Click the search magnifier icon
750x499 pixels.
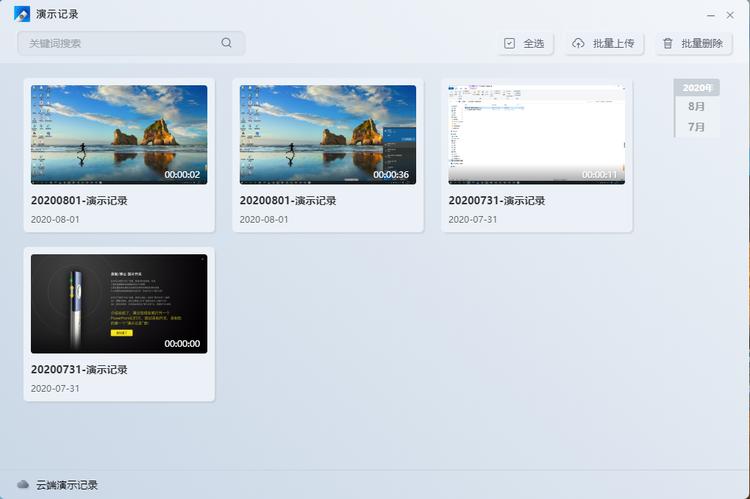(226, 43)
